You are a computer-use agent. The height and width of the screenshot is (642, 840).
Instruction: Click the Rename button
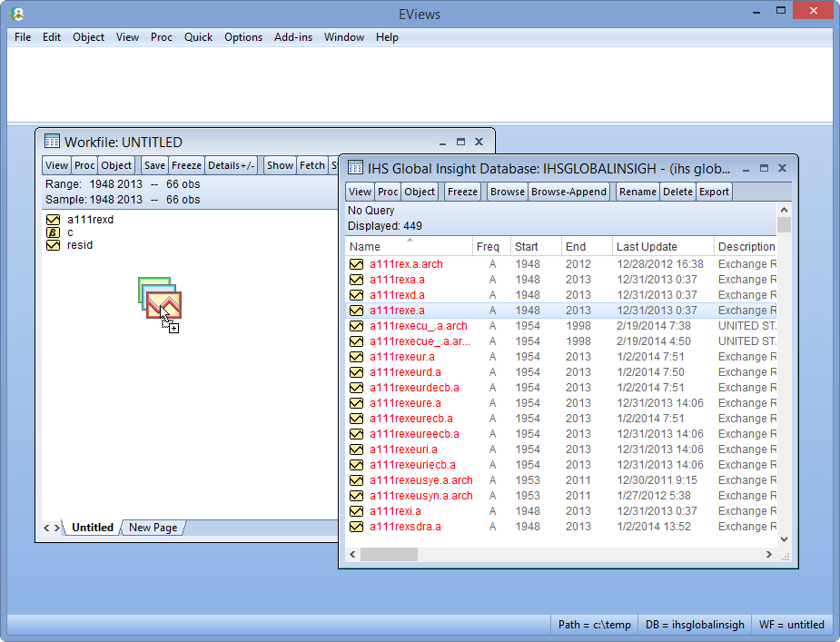tap(637, 192)
